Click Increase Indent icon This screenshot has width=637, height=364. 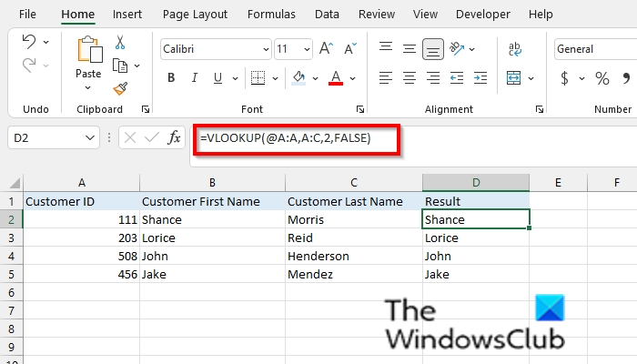480,77
